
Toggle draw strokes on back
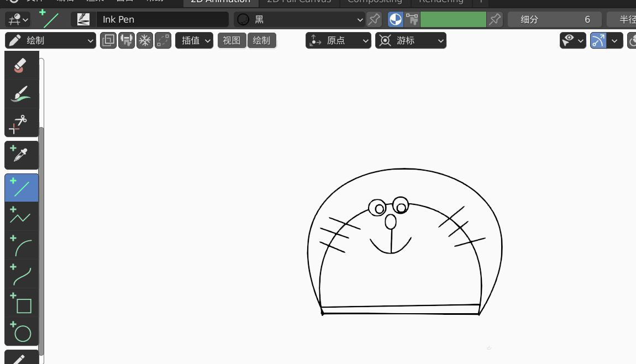pos(108,40)
